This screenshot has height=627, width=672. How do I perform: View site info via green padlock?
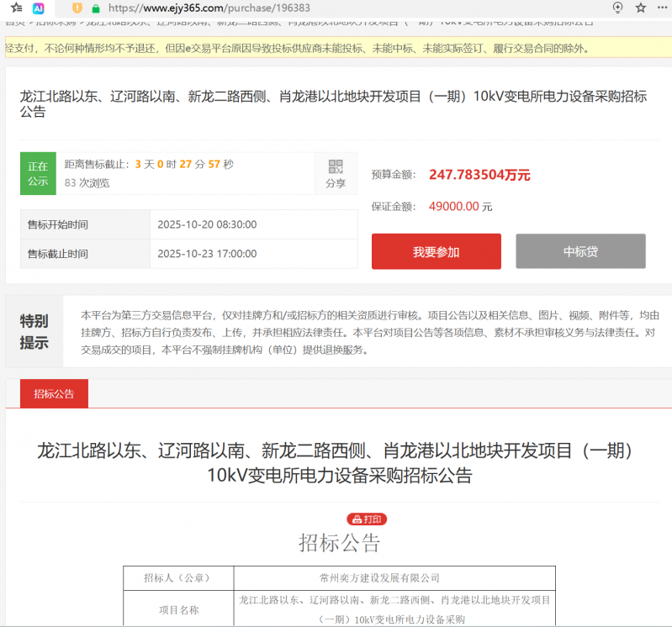point(96,8)
